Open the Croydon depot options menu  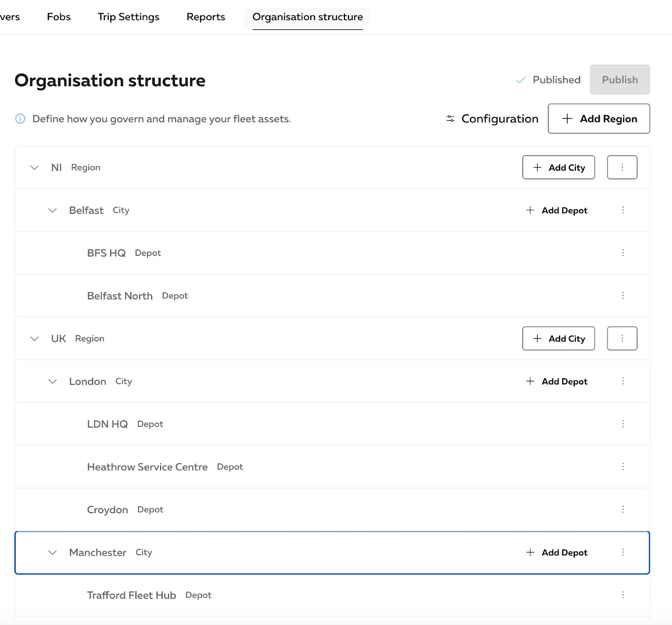tap(623, 509)
